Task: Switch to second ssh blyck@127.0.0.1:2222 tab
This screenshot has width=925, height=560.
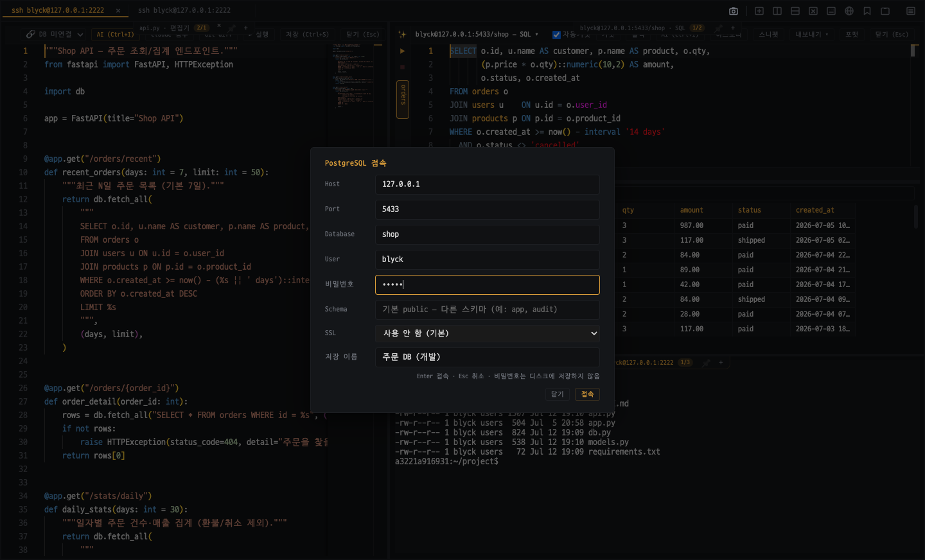Action: [x=184, y=11]
